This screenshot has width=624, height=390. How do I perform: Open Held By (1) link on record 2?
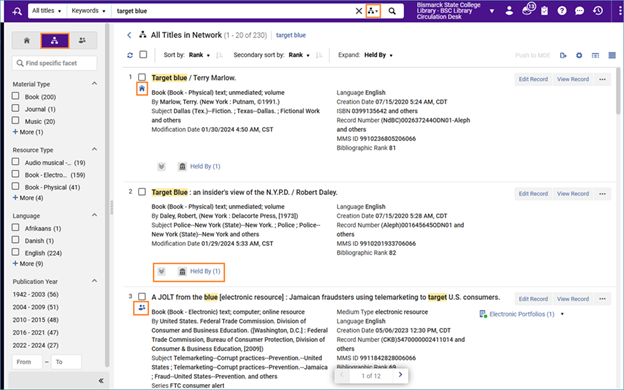tap(205, 271)
